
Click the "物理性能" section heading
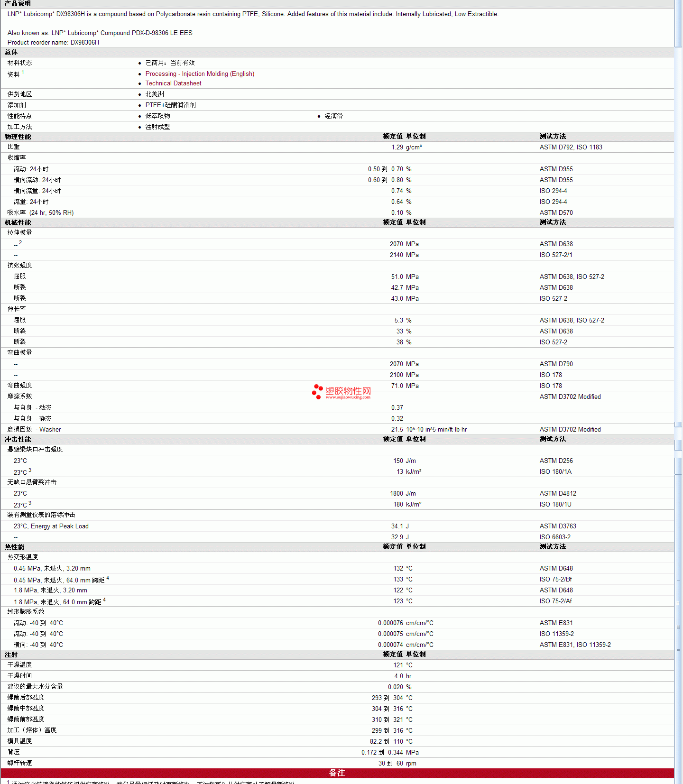(x=18, y=137)
